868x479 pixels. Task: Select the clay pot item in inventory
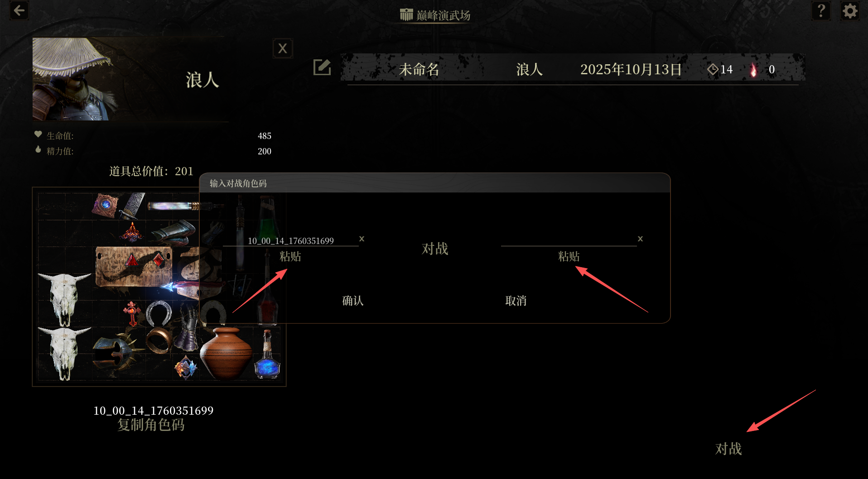[226, 354]
